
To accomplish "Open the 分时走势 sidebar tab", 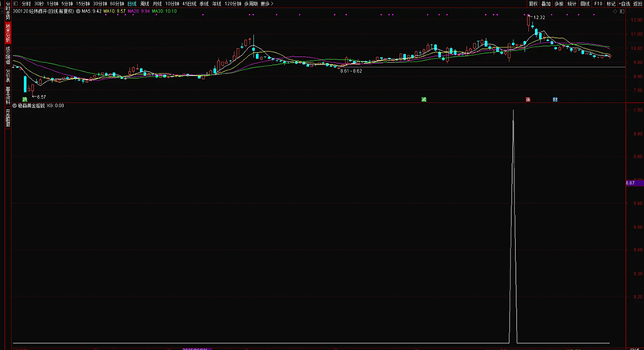I will coord(8,11).
